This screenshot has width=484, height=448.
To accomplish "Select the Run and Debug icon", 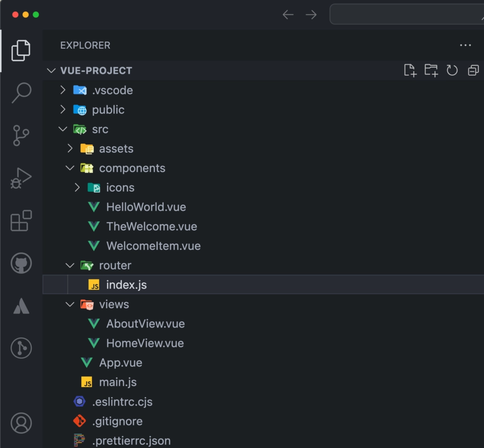I will [x=21, y=178].
